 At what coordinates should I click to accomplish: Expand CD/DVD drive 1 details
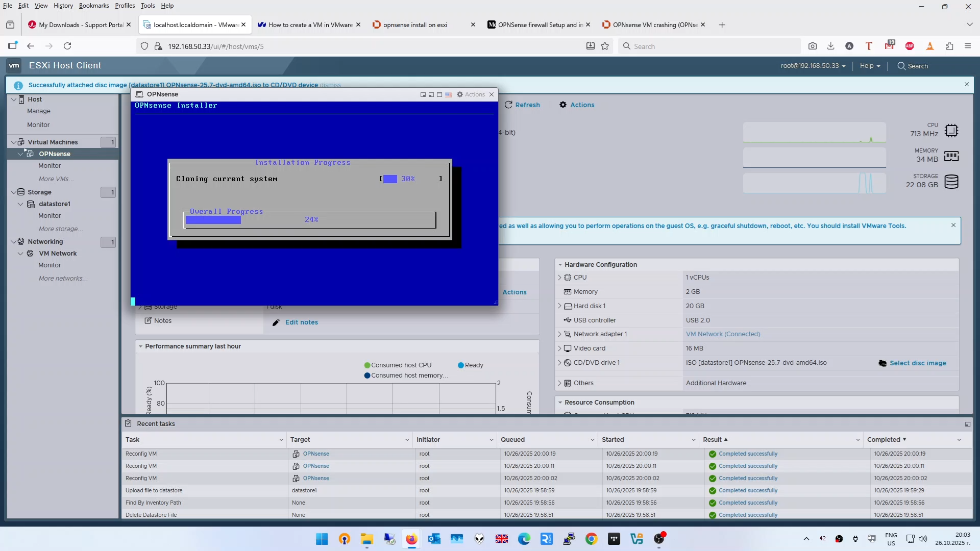(559, 363)
